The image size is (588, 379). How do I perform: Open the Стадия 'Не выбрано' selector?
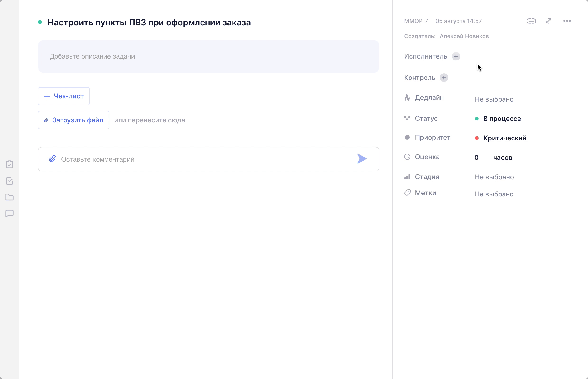click(x=494, y=177)
